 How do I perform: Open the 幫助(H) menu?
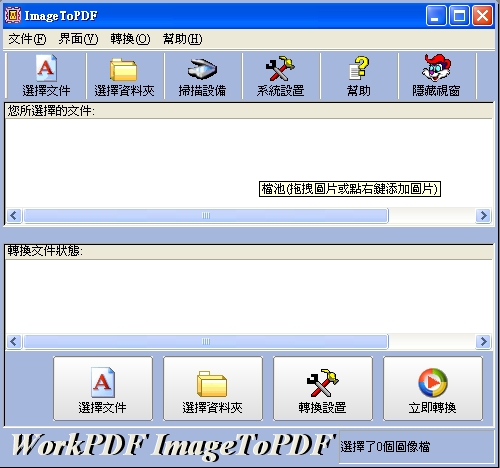(x=182, y=39)
